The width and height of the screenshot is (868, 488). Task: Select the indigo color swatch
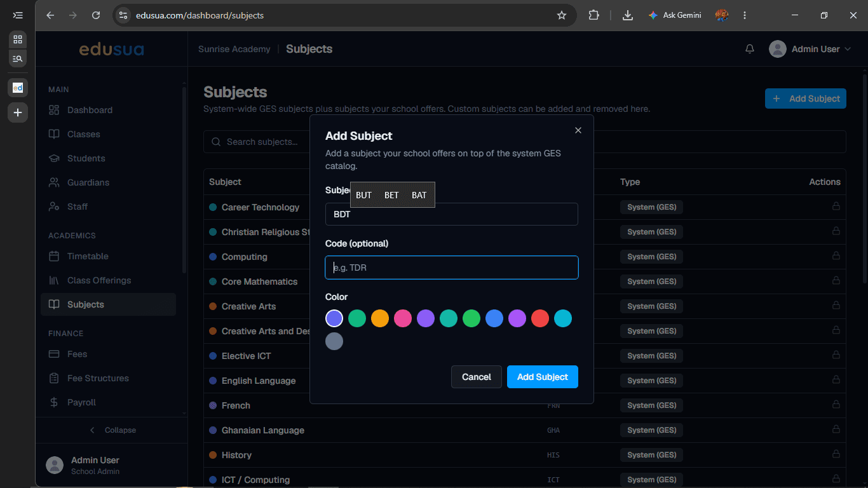point(334,318)
